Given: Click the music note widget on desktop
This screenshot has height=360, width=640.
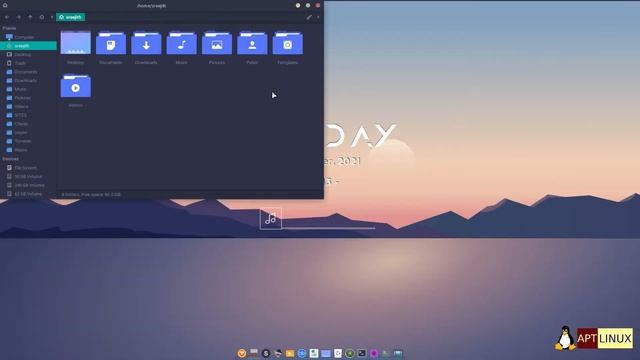Looking at the screenshot, I should (271, 219).
